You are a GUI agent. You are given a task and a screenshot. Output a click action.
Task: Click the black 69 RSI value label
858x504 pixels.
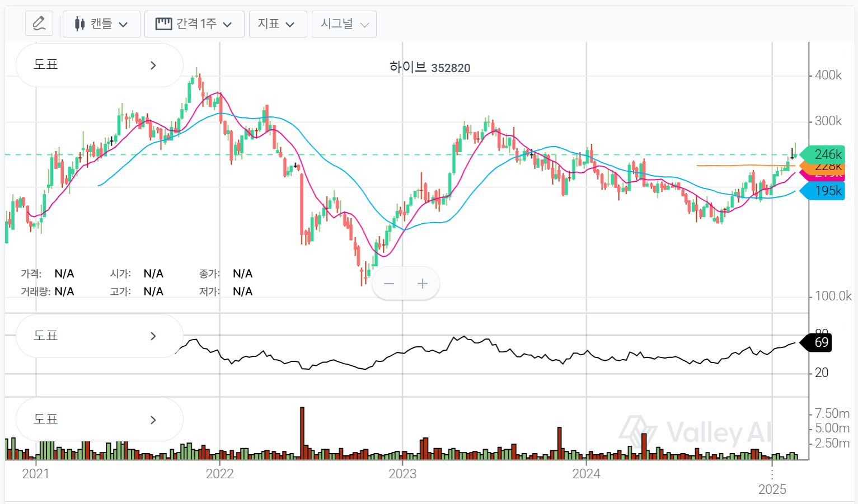(x=818, y=342)
